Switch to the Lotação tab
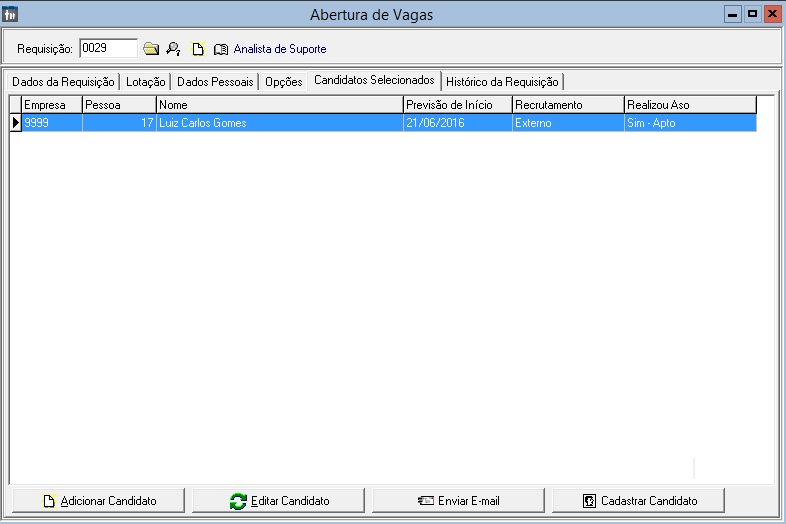This screenshot has height=524, width=786. pos(146,82)
